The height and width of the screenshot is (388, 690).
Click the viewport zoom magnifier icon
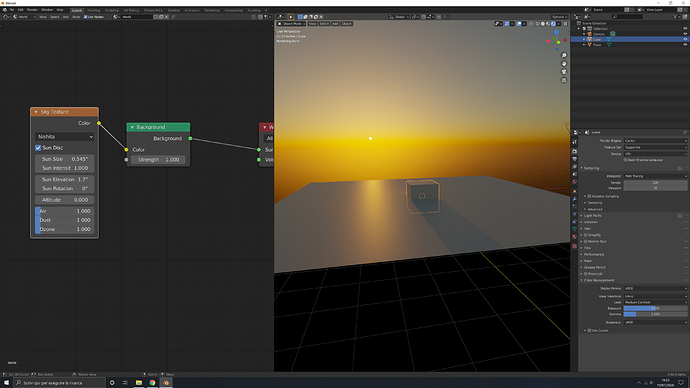tap(564, 55)
